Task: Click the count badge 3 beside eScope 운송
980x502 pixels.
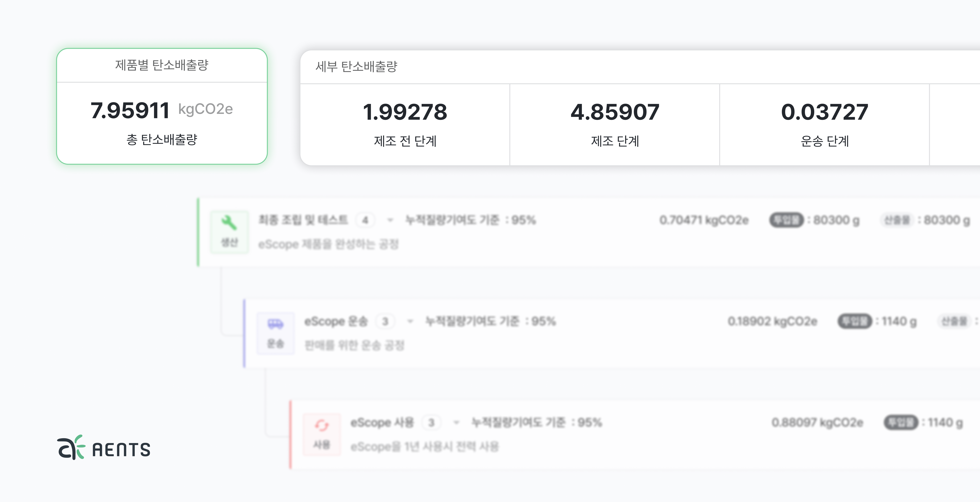Action: point(385,321)
